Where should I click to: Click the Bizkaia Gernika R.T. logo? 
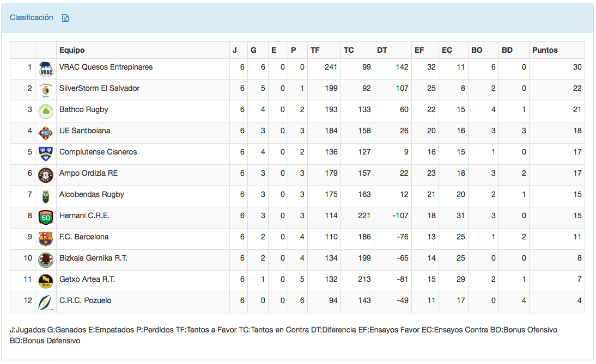tap(46, 261)
